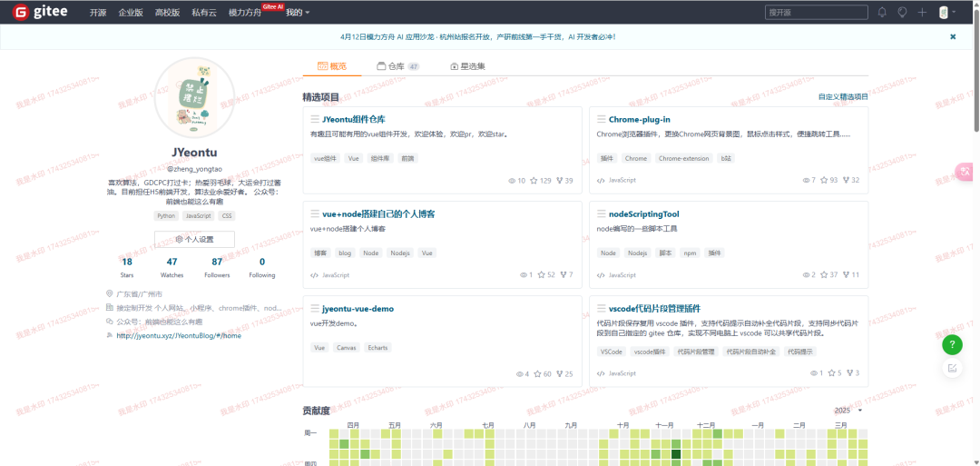This screenshot has width=980, height=466.
Task: Open the jyeontu.xyz blog link
Action: [179, 335]
